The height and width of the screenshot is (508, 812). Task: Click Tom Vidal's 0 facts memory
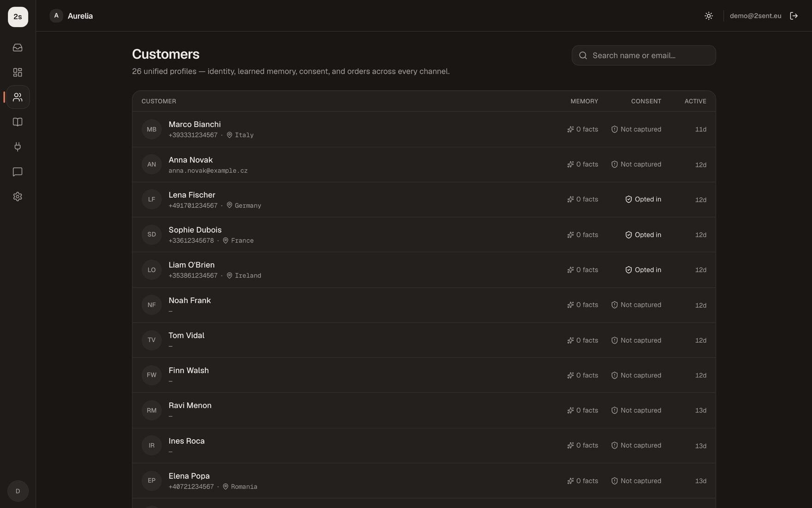(x=582, y=340)
